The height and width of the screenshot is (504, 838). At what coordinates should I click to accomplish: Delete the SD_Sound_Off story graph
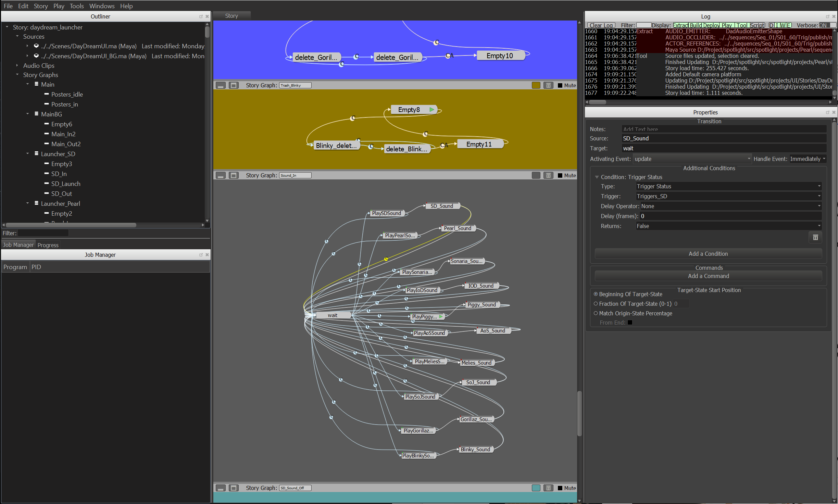pyautogui.click(x=548, y=488)
